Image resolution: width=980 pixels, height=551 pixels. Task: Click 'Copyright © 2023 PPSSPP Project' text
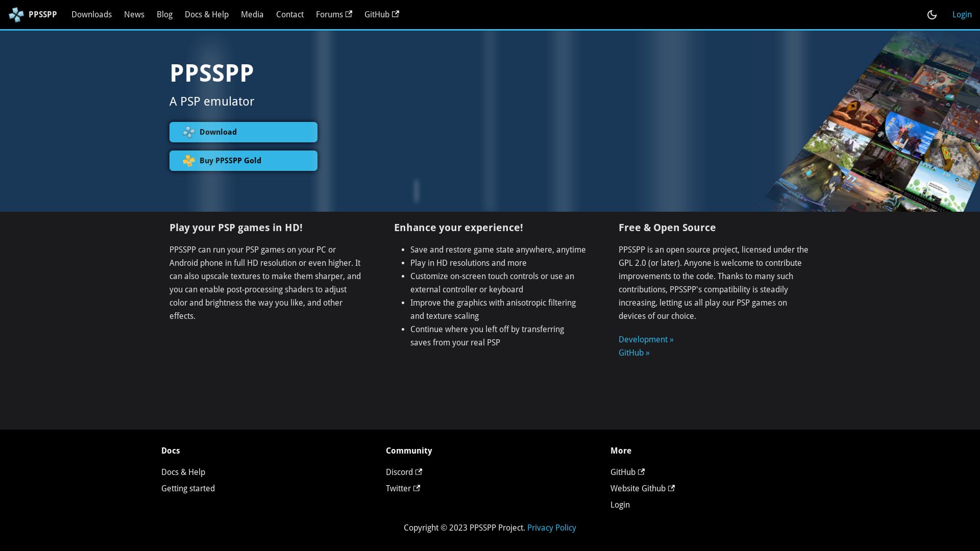pos(464,528)
